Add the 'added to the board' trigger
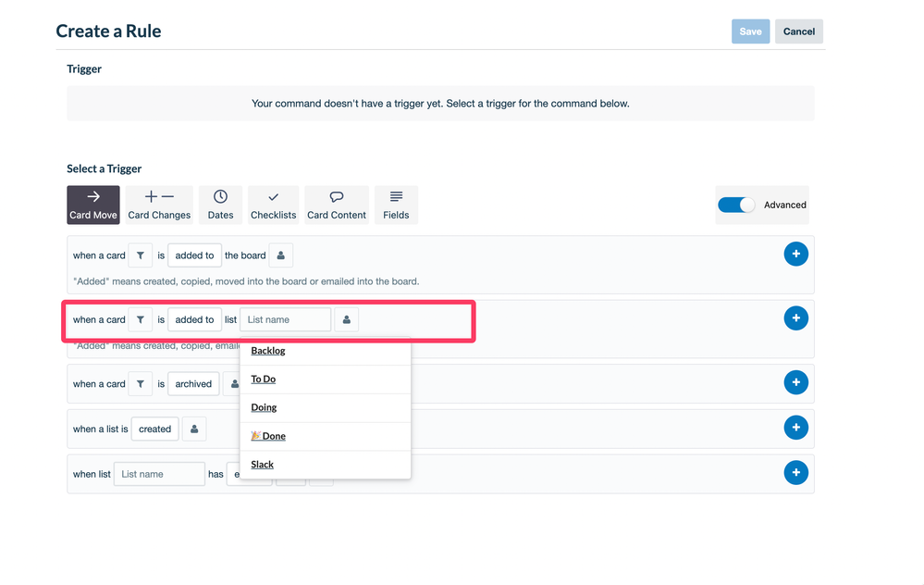This screenshot has width=924, height=585. pyautogui.click(x=795, y=255)
